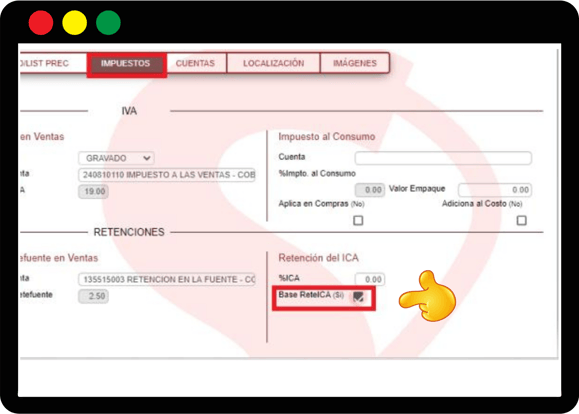Click the yellow window circle
The image size is (579, 414).
75,23
